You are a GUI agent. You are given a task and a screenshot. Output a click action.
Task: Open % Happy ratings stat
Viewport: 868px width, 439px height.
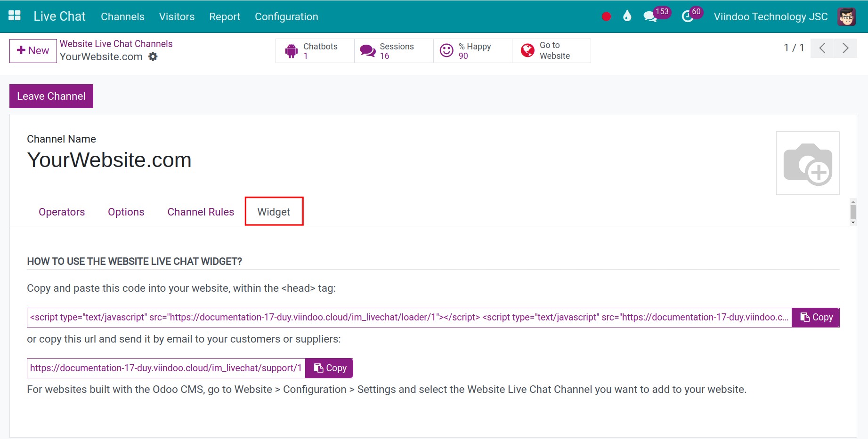pos(472,51)
